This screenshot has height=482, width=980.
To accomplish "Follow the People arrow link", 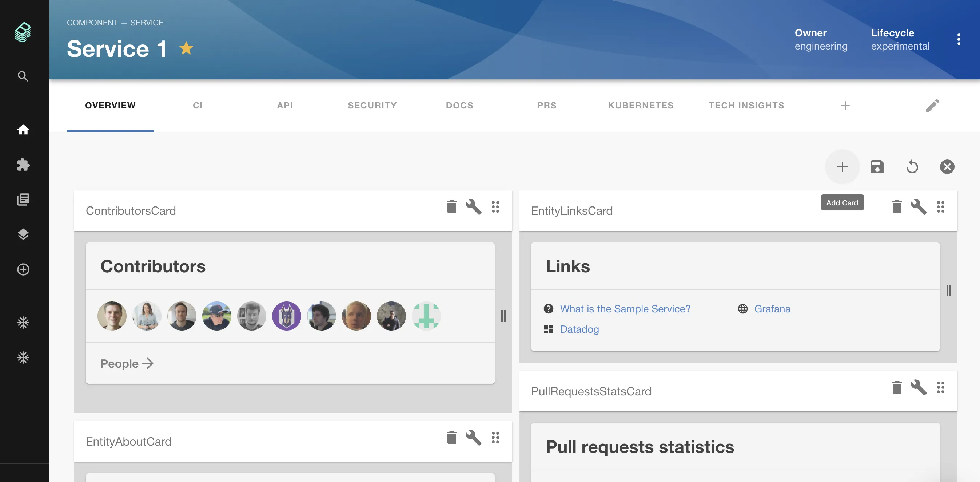I will pos(127,364).
